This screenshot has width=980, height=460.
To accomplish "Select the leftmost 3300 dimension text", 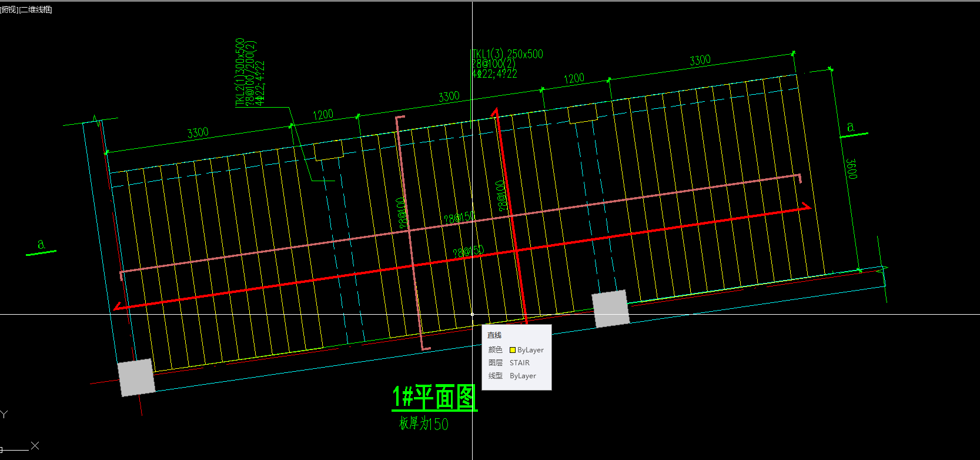I will (x=198, y=132).
